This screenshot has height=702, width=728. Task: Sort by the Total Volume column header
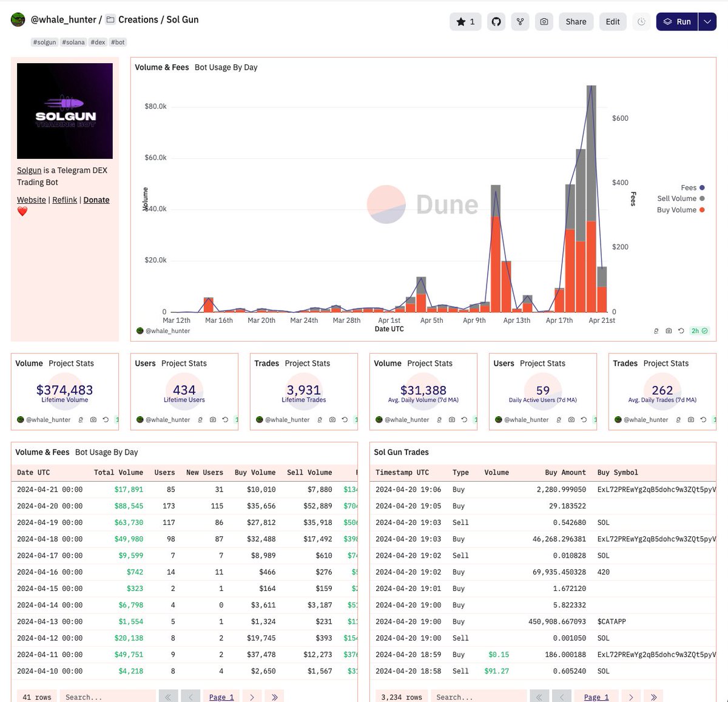click(118, 473)
